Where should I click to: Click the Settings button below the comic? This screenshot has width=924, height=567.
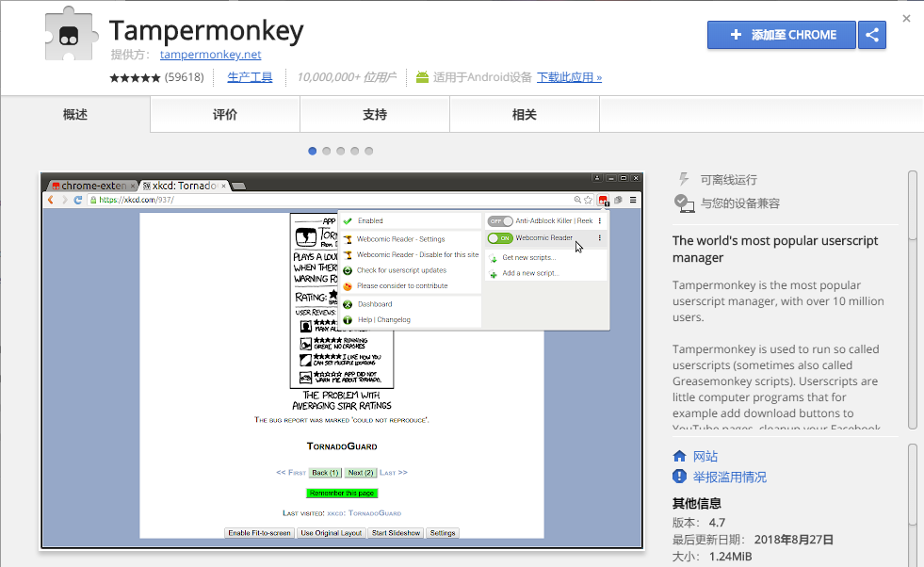443,533
